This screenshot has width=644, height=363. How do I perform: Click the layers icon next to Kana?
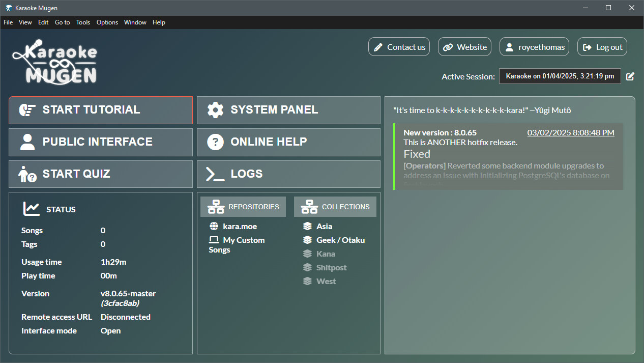pyautogui.click(x=307, y=254)
